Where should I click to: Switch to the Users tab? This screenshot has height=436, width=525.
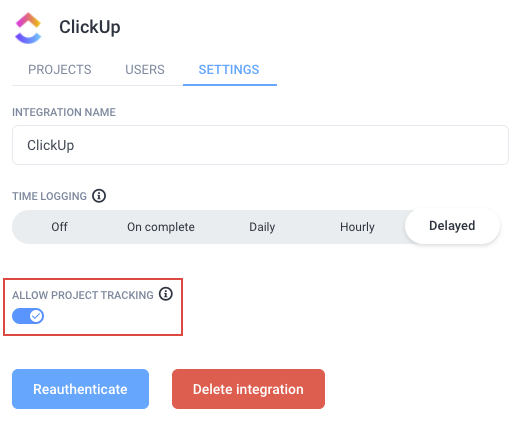click(145, 70)
